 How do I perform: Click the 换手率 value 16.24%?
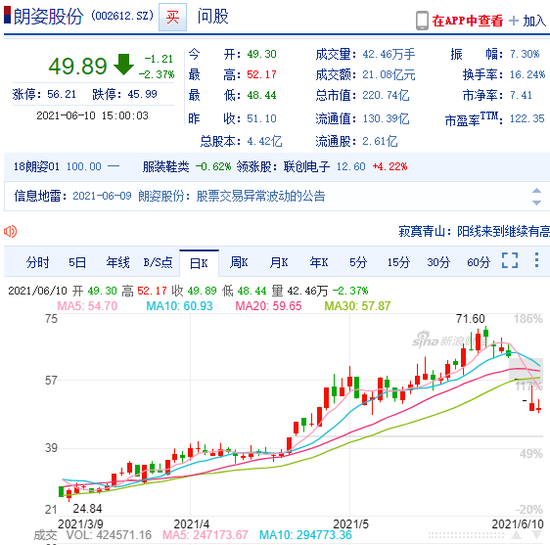coord(527,74)
